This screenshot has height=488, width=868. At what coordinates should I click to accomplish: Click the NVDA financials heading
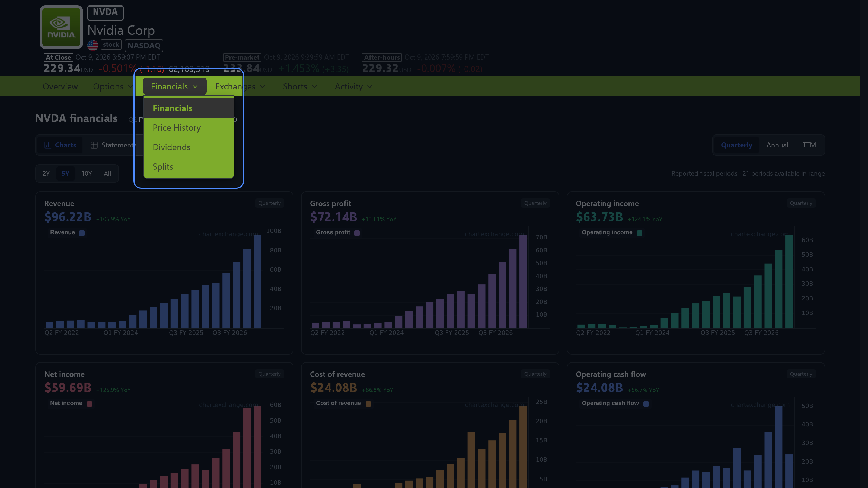tap(76, 118)
